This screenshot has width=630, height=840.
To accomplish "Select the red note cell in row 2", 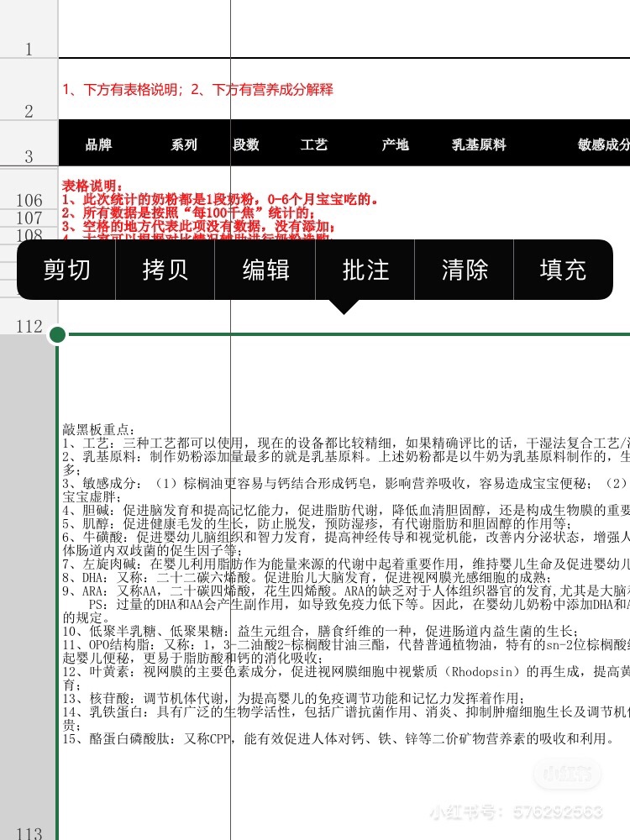I will [x=198, y=90].
